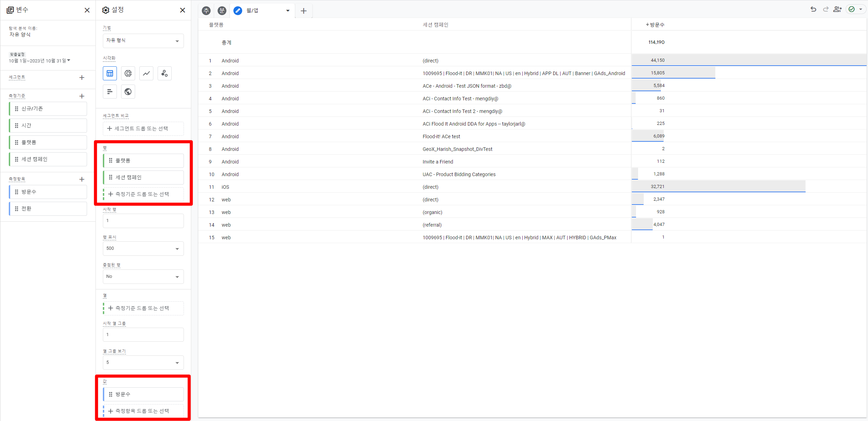The height and width of the screenshot is (421, 868).
Task: Select the table visualization icon
Action: (x=110, y=73)
